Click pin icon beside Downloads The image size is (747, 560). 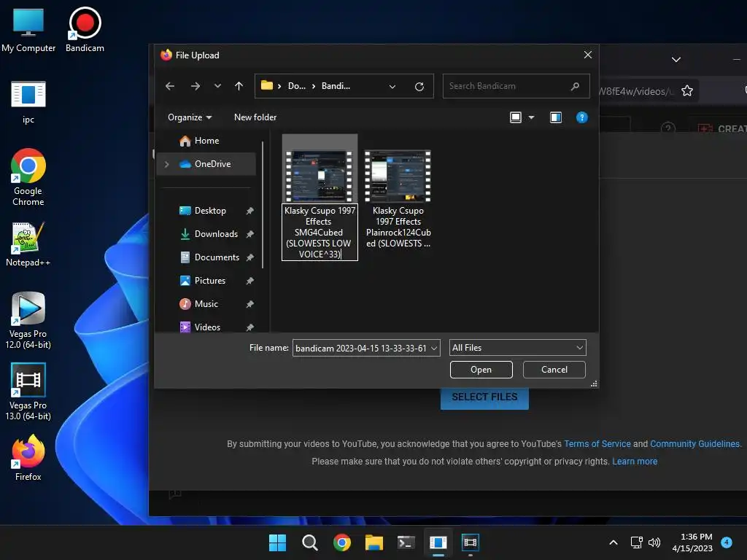249,234
